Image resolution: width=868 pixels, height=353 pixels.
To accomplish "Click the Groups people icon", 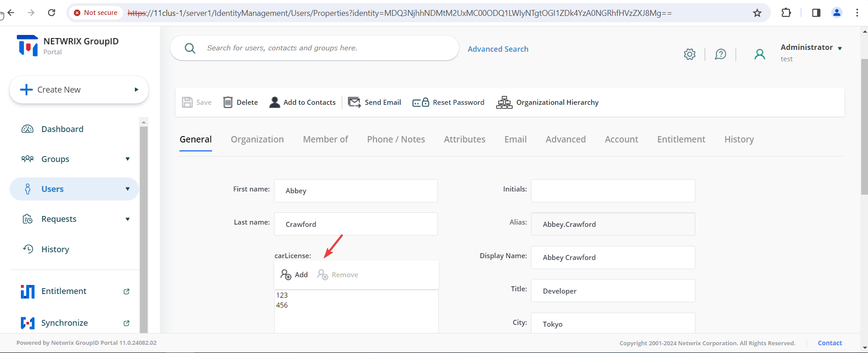I will point(28,159).
